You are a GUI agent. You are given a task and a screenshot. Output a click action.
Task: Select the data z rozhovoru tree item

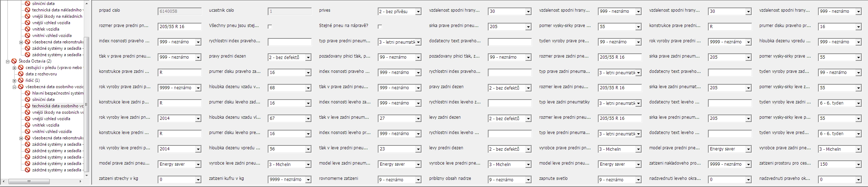pos(41,74)
